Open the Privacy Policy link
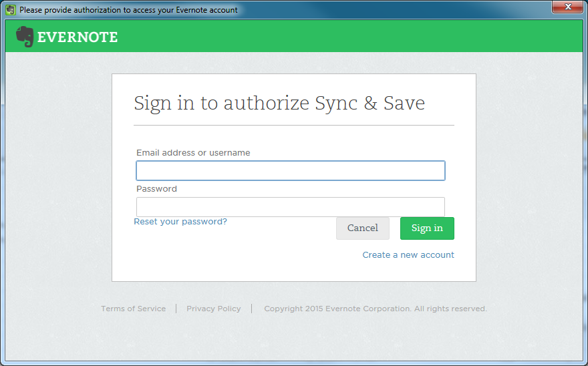Screen dimensions: 588x366 pyautogui.click(x=213, y=309)
